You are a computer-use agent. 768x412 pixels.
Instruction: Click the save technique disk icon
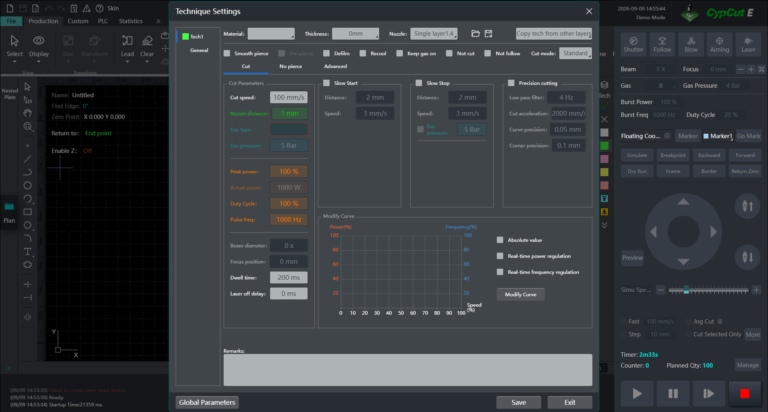click(488, 34)
